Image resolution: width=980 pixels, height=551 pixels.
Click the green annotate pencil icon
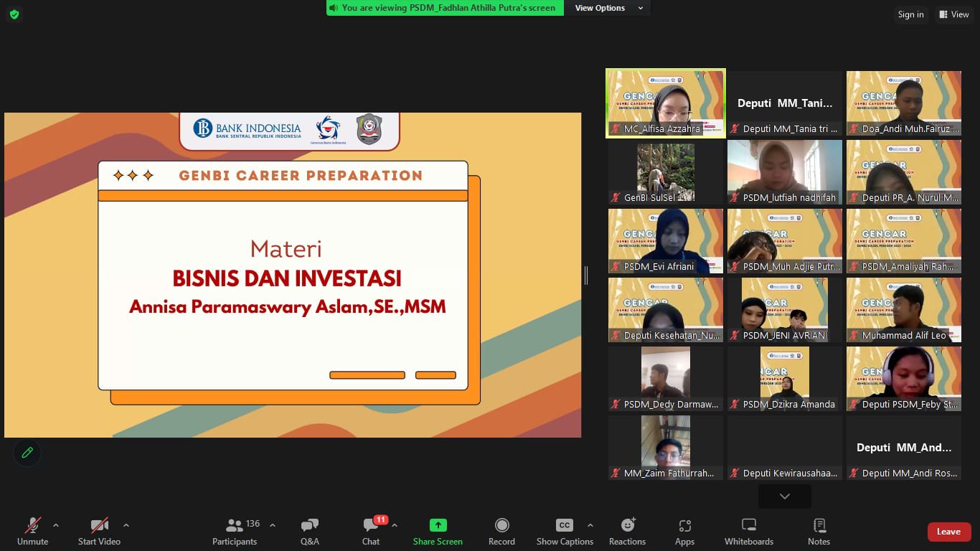pos(27,453)
